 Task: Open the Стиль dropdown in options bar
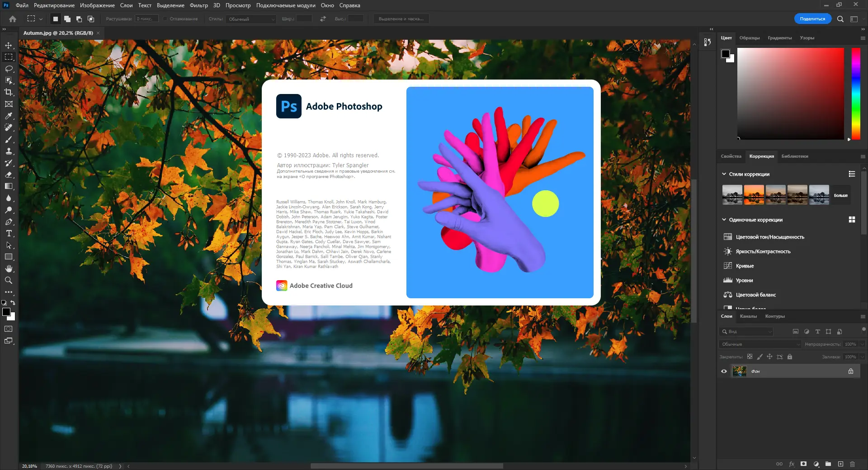click(x=251, y=19)
